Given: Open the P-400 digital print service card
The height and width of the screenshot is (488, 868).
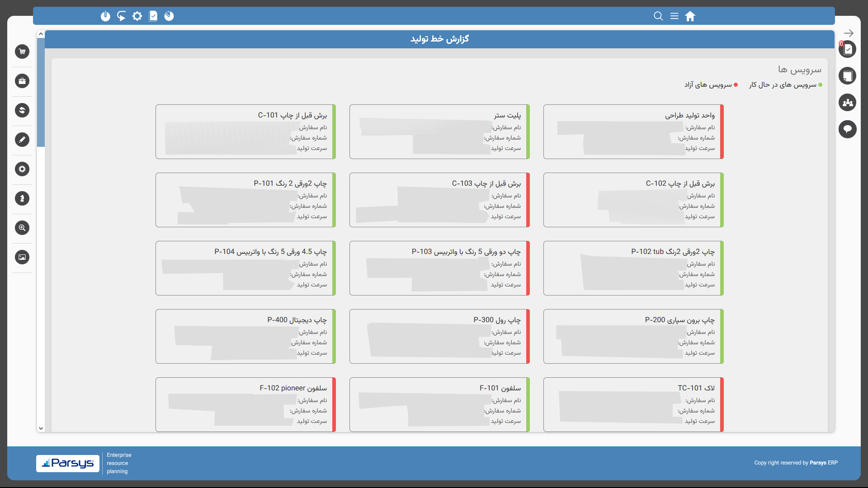Looking at the screenshot, I should pyautogui.click(x=245, y=336).
